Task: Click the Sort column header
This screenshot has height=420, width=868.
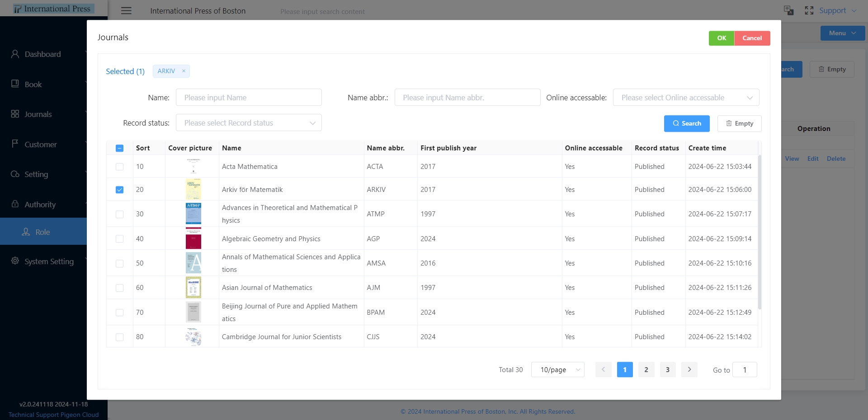Action: (x=143, y=148)
